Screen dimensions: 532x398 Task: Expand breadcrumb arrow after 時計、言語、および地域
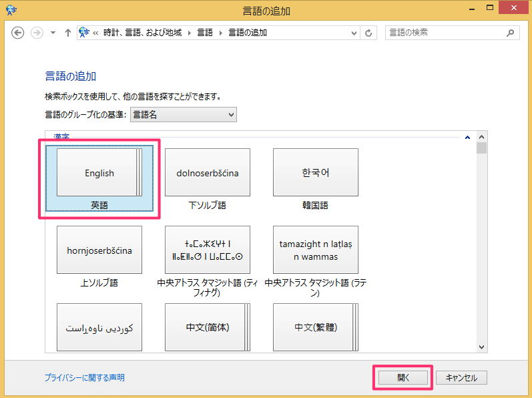coord(190,33)
